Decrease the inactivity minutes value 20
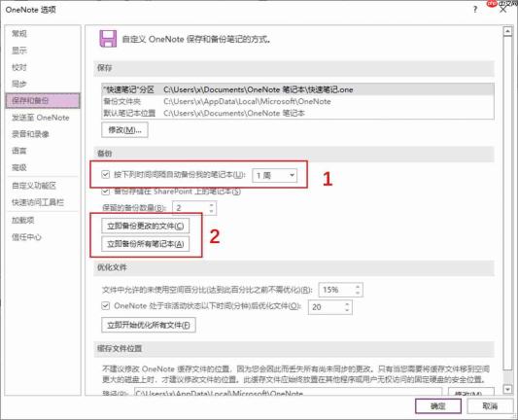 [x=347, y=310]
